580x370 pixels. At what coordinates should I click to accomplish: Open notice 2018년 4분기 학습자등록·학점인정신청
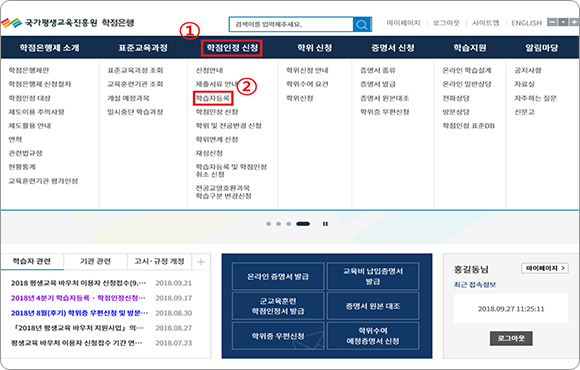point(78,298)
